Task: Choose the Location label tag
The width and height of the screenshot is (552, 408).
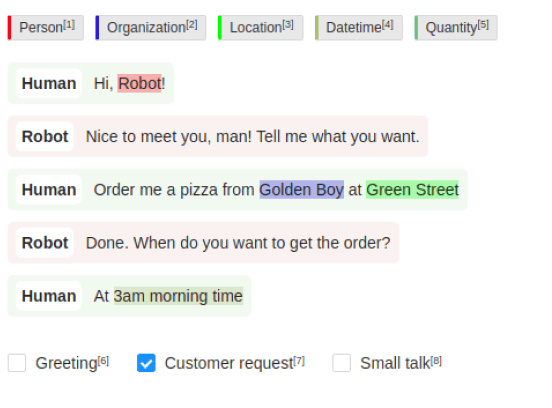Action: tap(261, 27)
